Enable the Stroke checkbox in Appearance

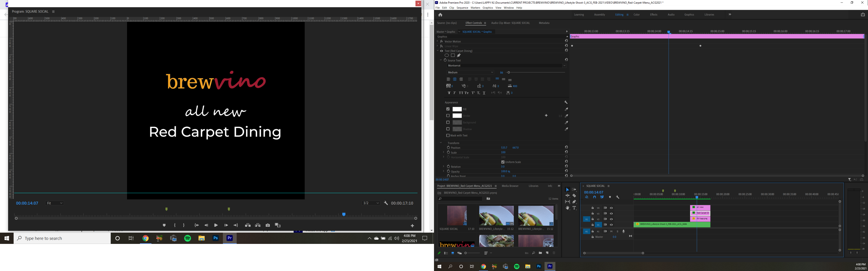pyautogui.click(x=448, y=115)
